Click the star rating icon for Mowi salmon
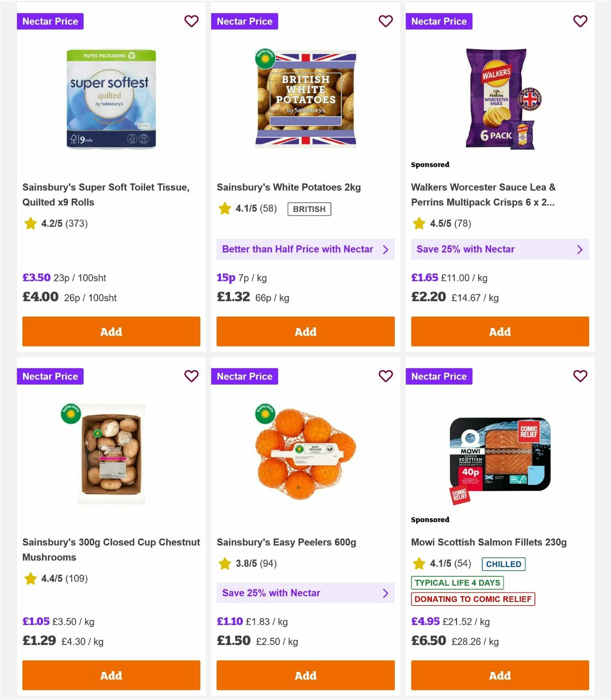 [x=419, y=563]
